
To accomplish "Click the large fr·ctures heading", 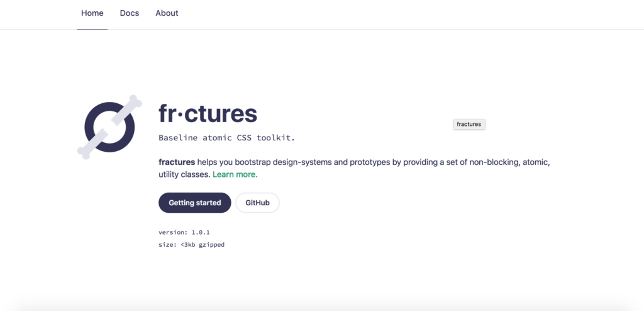I will [x=208, y=114].
